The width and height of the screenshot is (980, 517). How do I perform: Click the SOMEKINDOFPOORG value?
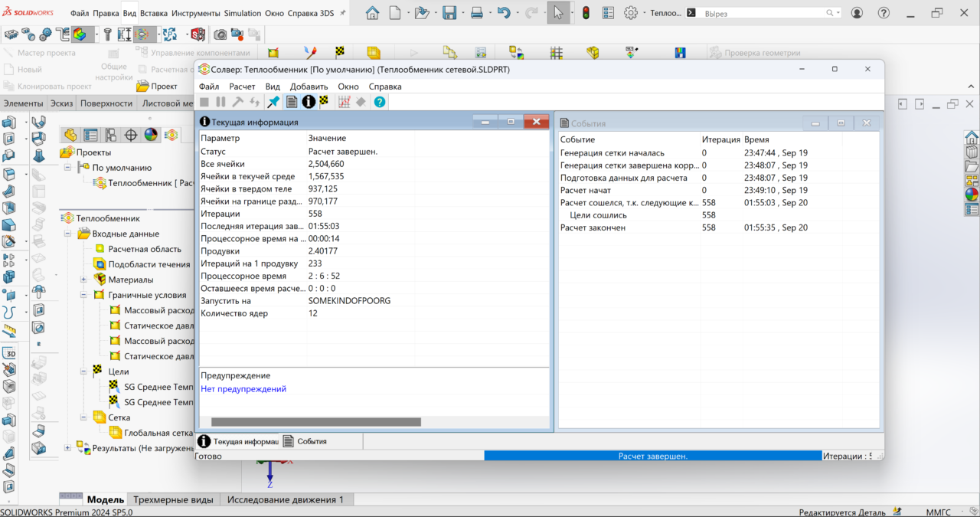pos(349,301)
